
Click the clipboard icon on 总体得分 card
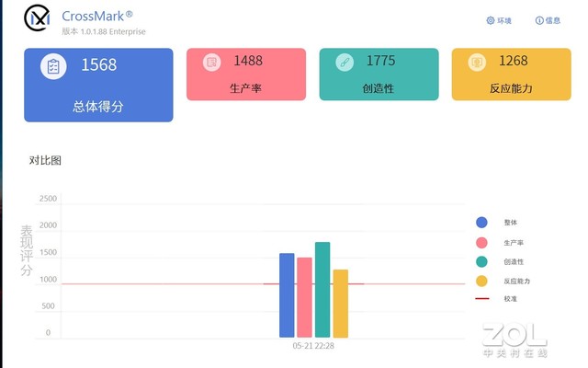coord(53,67)
